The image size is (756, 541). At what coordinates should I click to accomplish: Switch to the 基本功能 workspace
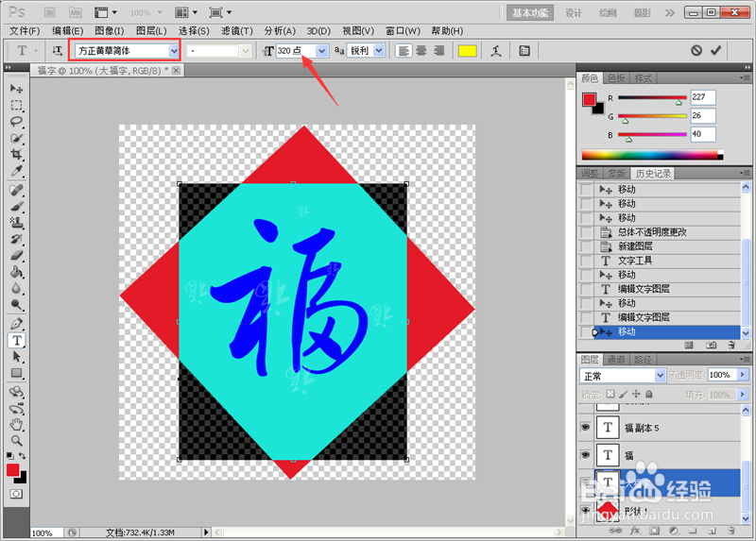tap(530, 13)
